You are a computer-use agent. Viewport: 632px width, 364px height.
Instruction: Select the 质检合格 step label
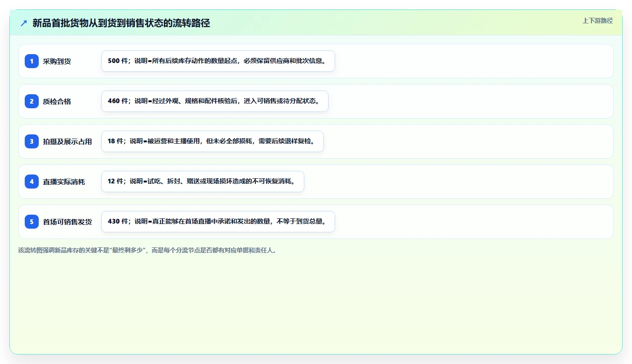coord(57,101)
